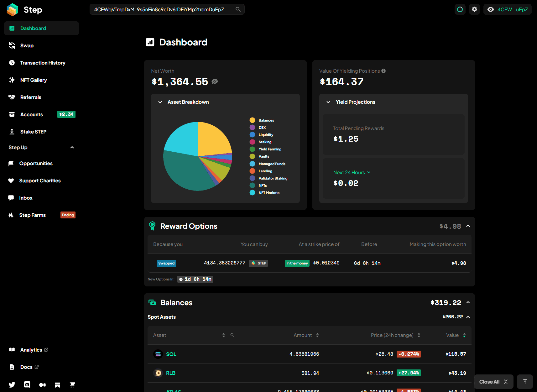This screenshot has height=392, width=537.
Task: Click the RLB token icon
Action: click(158, 373)
